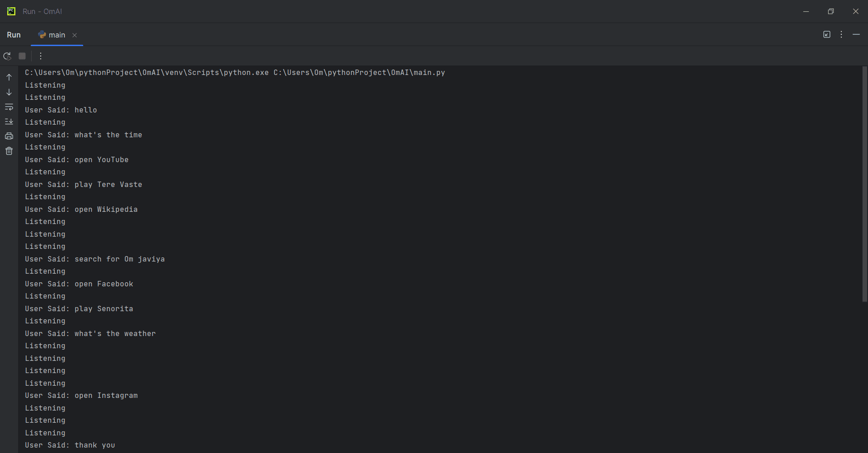Close the main run tab

[x=75, y=35]
